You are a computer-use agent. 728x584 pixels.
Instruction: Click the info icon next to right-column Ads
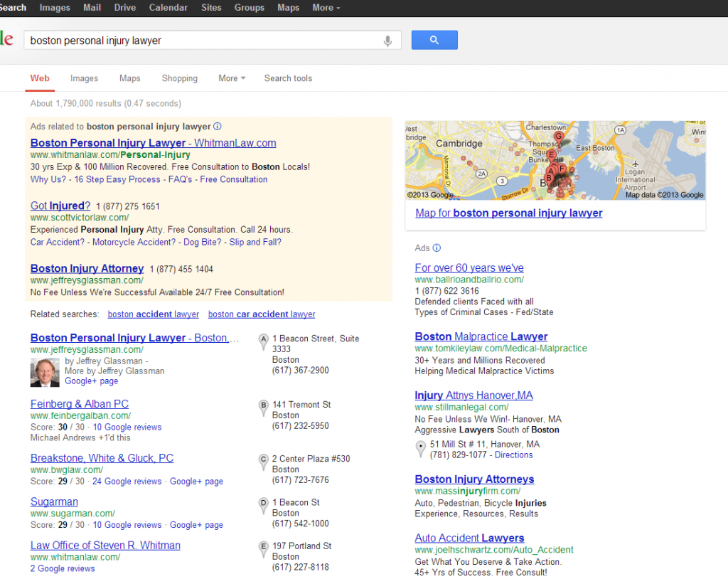437,248
